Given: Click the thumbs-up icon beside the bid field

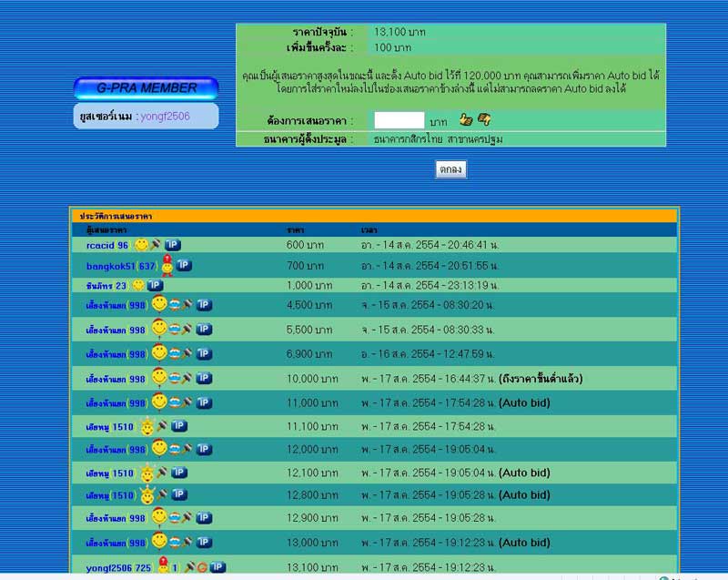Looking at the screenshot, I should click(465, 119).
